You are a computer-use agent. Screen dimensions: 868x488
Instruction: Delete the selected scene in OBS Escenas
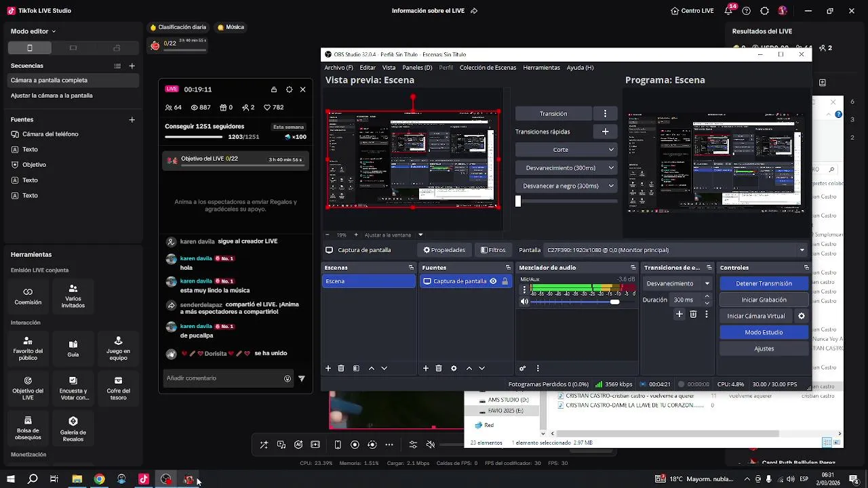(341, 368)
